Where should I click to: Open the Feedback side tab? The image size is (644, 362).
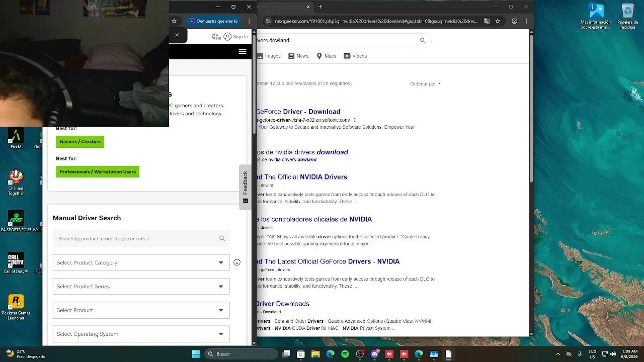245,187
